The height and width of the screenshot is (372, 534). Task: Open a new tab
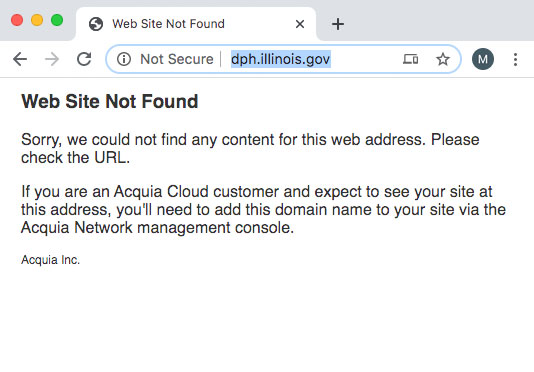pyautogui.click(x=337, y=24)
